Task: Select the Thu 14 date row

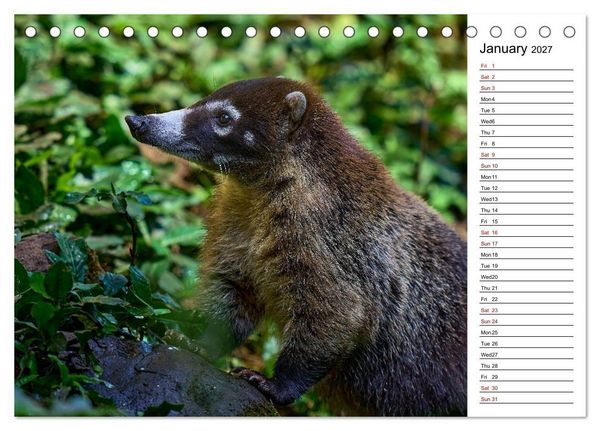Action: 527,210
